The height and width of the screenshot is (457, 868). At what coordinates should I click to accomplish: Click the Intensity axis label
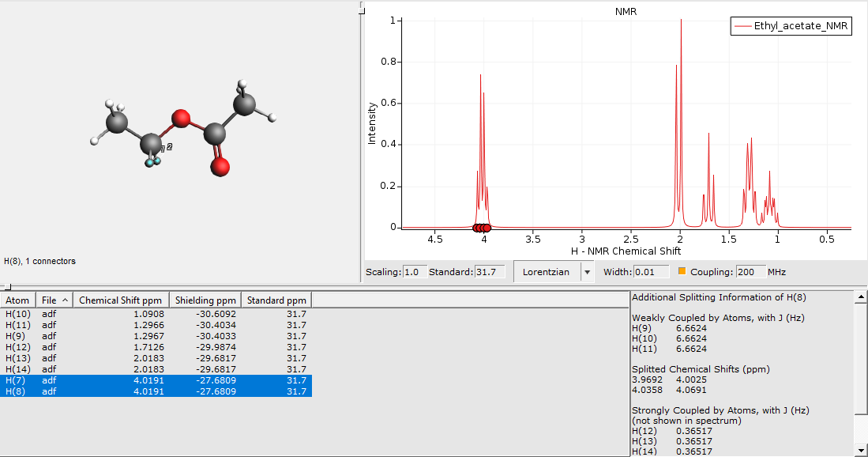(x=371, y=123)
